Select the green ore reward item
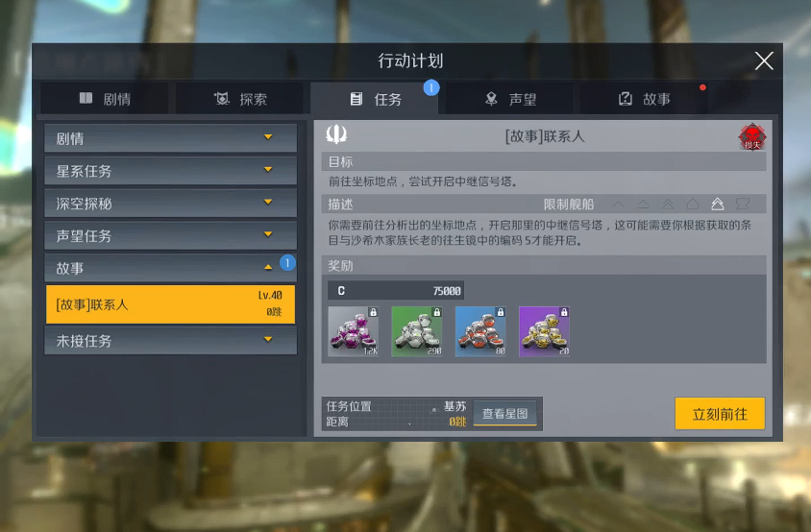This screenshot has height=532, width=811. (417, 331)
